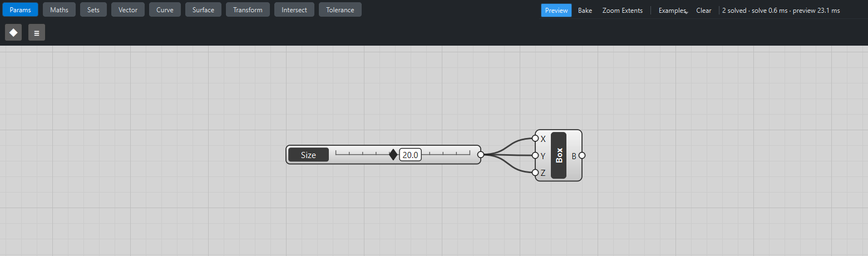
Task: Open the Vector tab
Action: (x=128, y=9)
